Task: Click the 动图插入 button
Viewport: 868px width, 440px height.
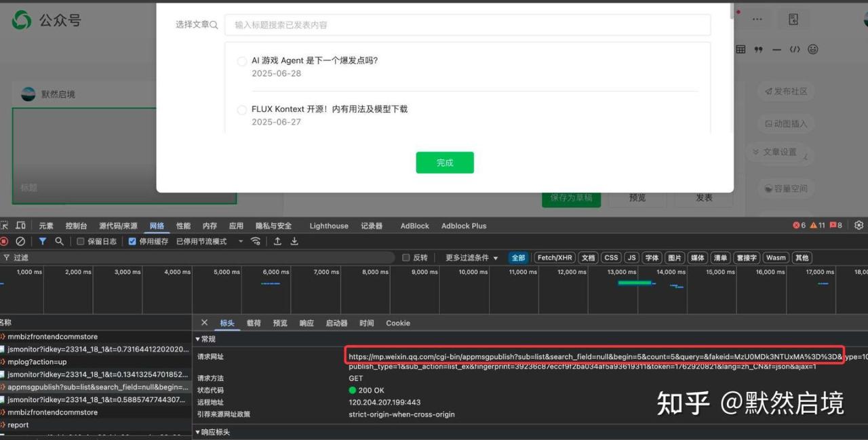Action: (785, 123)
